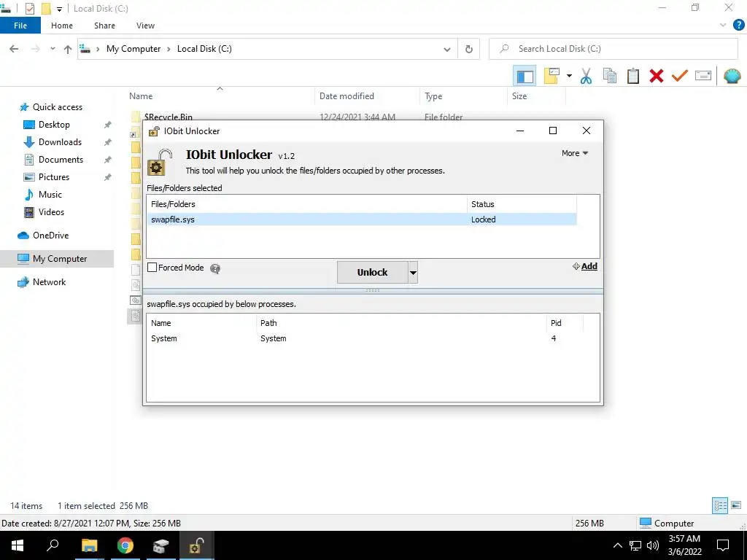Toggle the navigation pane toolbar icon
The width and height of the screenshot is (747, 560).
pos(525,76)
